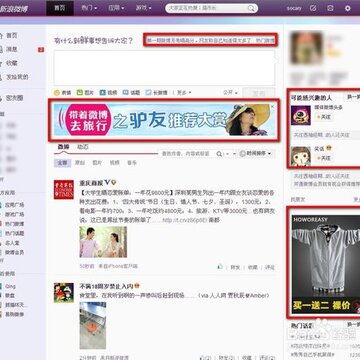Attach a video with the 视频 icon
The image size is (360, 360).
tap(108, 93)
